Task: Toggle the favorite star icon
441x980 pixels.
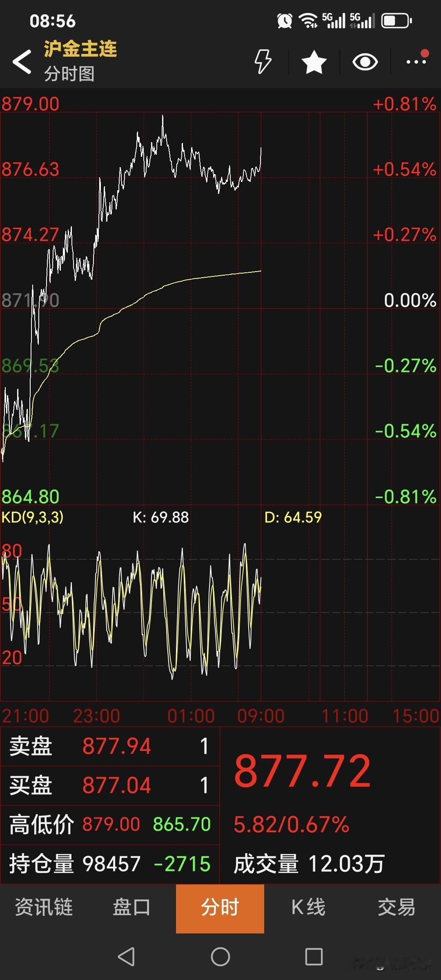Action: coord(314,62)
